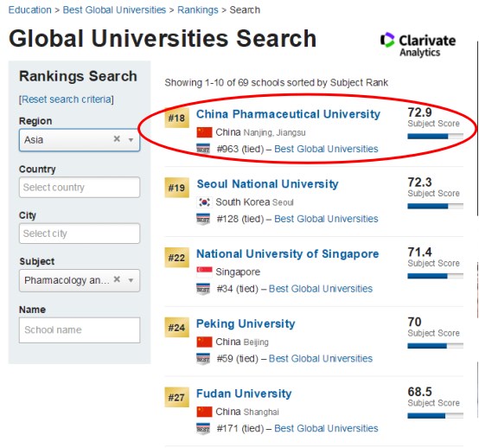Click Reset search criteria link
The width and height of the screenshot is (479, 448).
click(x=67, y=99)
